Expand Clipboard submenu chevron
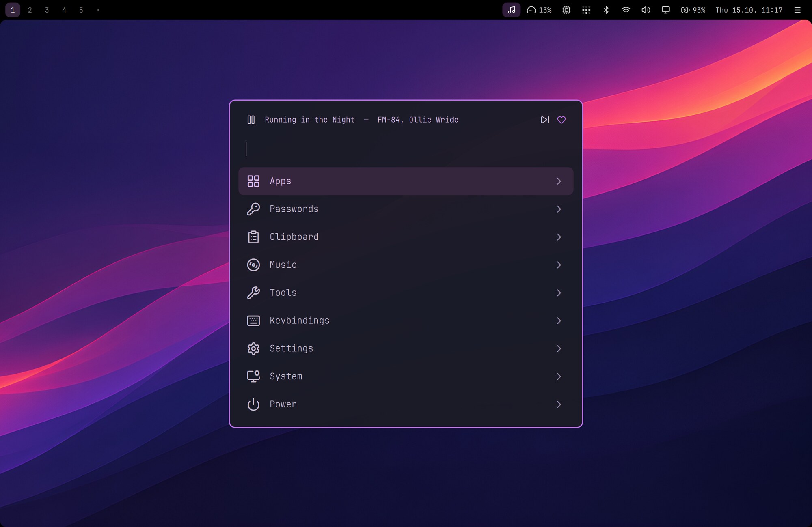 (x=559, y=237)
